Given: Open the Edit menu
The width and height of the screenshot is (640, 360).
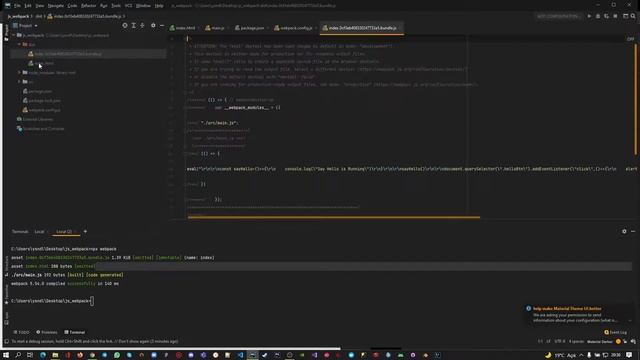Looking at the screenshot, I should pyautogui.click(x=28, y=6).
